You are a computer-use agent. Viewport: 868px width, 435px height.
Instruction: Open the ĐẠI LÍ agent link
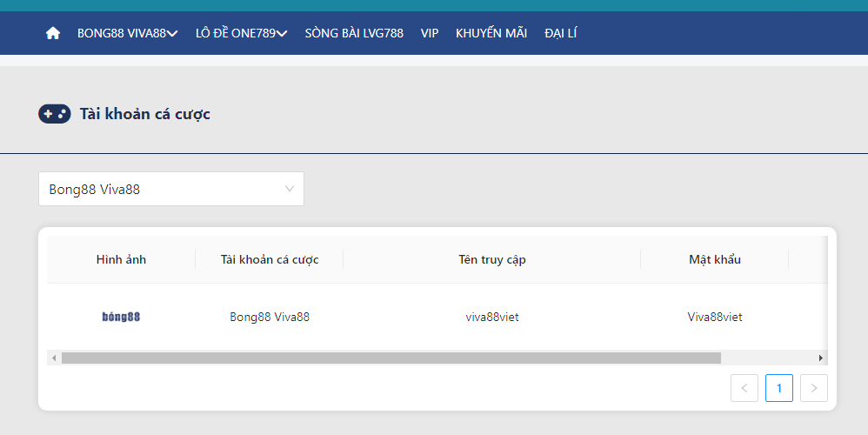[x=561, y=33]
